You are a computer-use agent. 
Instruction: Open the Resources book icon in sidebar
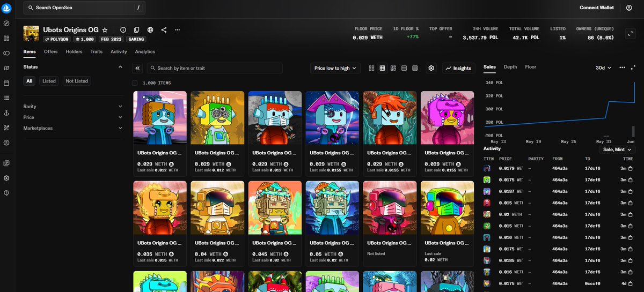6,163
